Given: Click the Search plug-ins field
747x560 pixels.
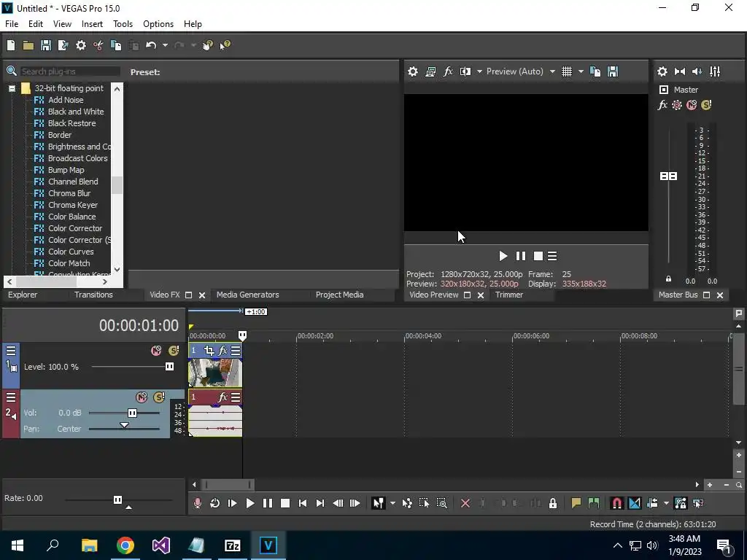Looking at the screenshot, I should click(x=69, y=71).
